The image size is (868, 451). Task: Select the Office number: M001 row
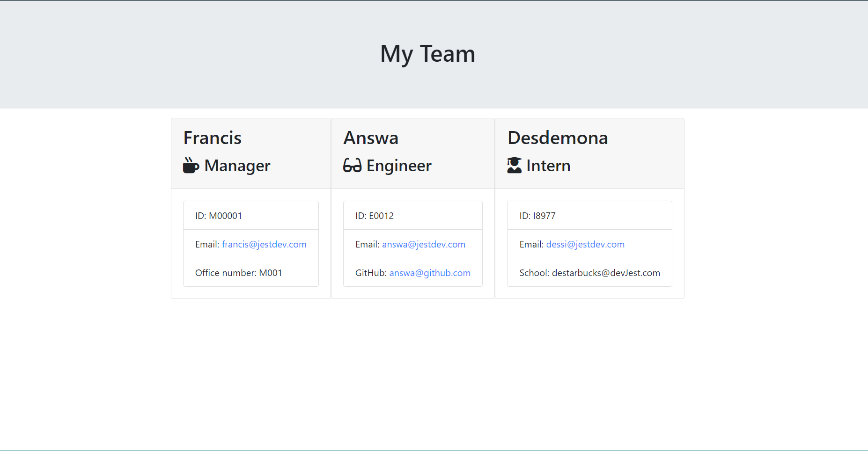click(x=251, y=272)
